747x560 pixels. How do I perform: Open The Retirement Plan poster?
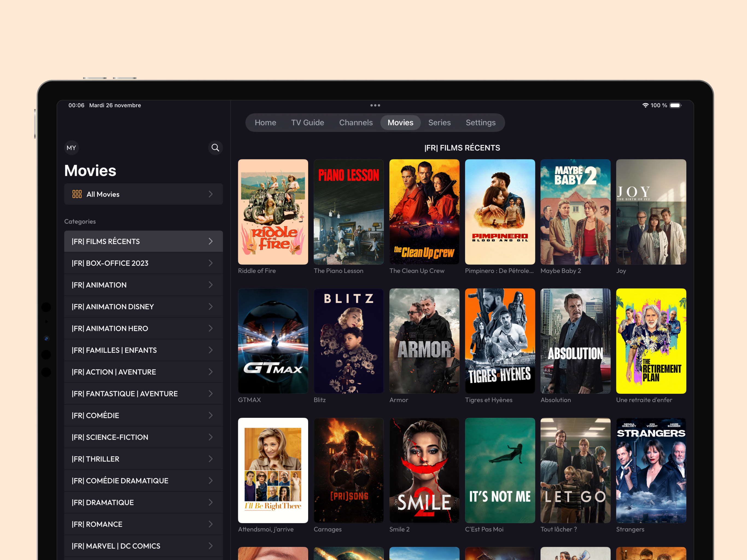point(651,341)
